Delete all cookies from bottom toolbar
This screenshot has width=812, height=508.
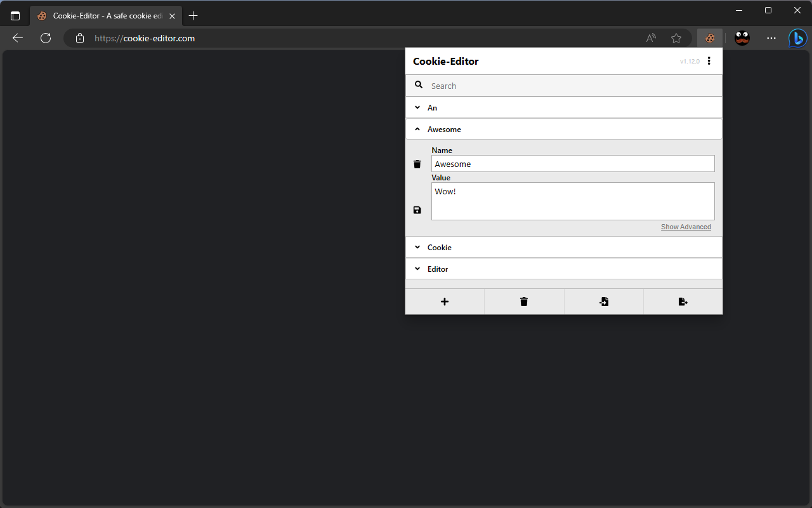[524, 302]
